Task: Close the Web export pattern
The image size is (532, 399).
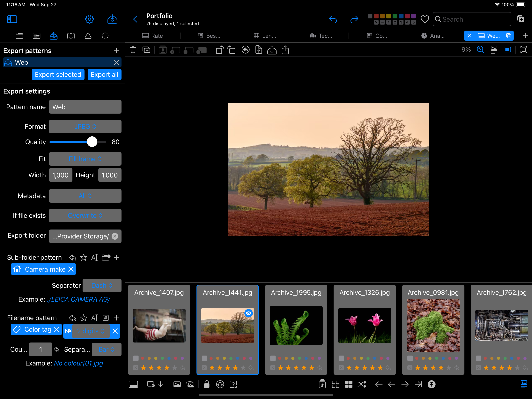Action: [x=116, y=63]
